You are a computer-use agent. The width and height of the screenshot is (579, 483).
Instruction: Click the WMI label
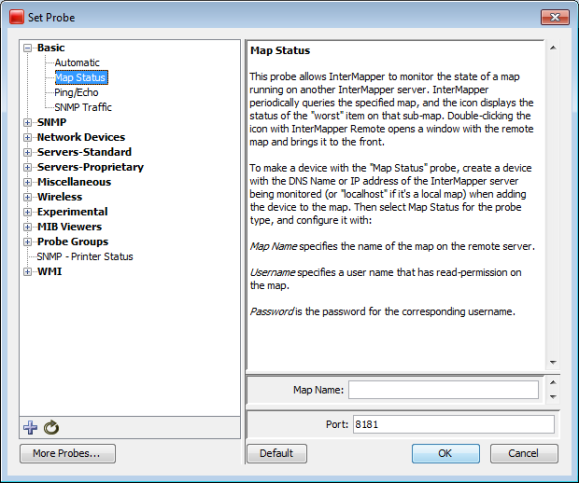pos(49,271)
